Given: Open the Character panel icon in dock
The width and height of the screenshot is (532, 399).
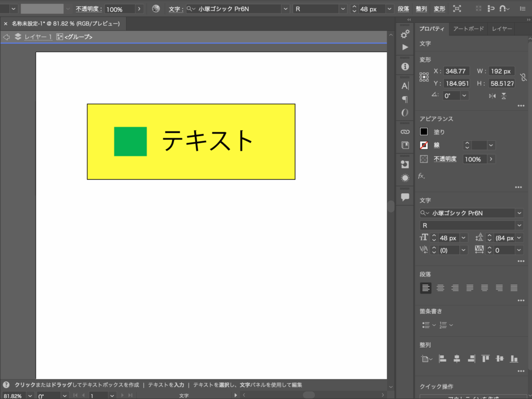Looking at the screenshot, I should [405, 86].
